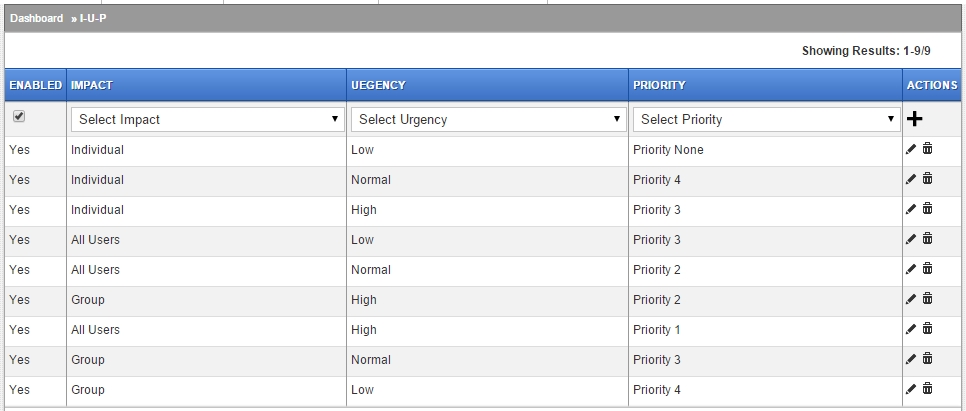The height and width of the screenshot is (411, 966).
Task: Go to Dashboard breadcrumb link
Action: [x=36, y=18]
